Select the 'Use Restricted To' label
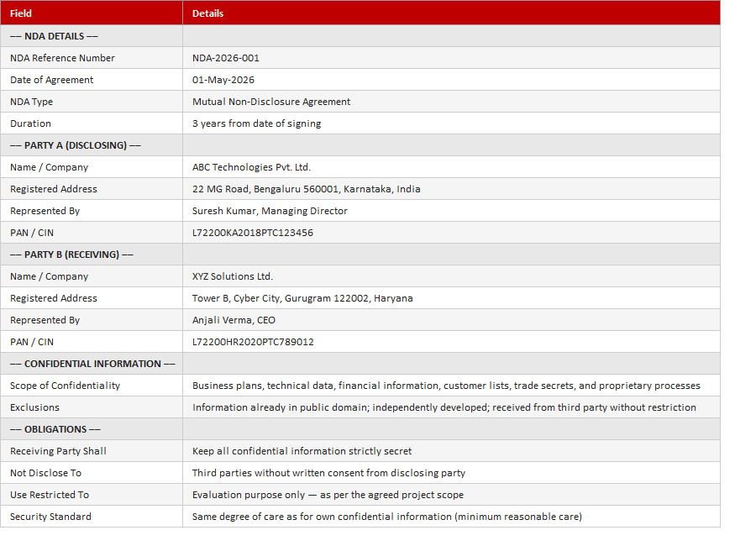This screenshot has width=756, height=546. click(x=50, y=495)
